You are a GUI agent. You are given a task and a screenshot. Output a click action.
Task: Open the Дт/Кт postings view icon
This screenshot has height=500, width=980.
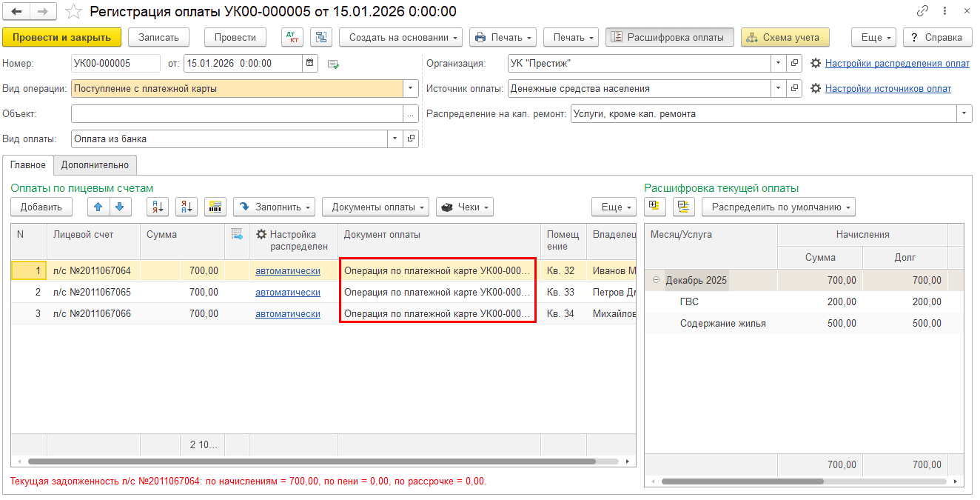click(x=292, y=37)
